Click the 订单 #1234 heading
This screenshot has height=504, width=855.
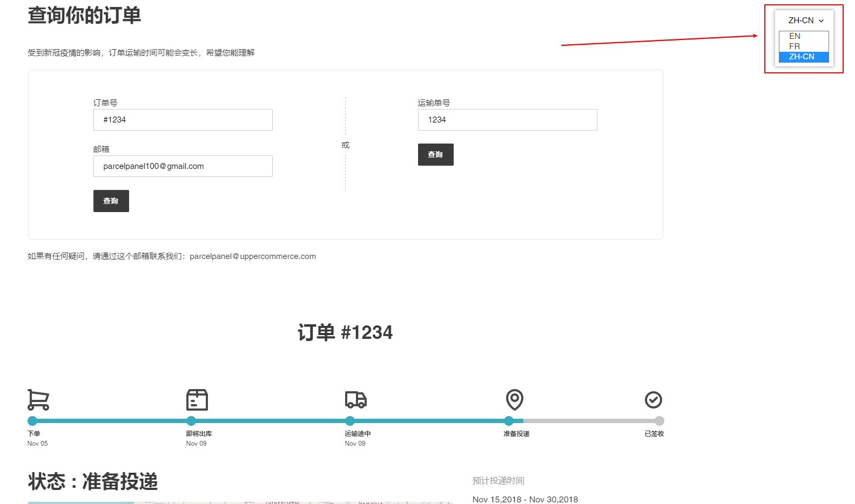pyautogui.click(x=345, y=332)
